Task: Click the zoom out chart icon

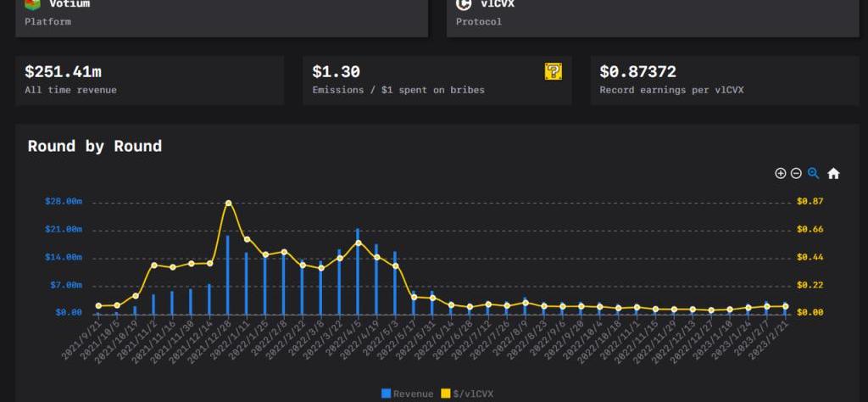Action: coord(796,173)
